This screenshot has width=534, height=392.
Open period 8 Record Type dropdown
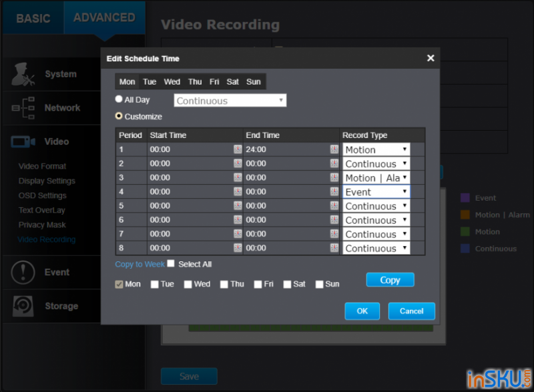click(376, 248)
